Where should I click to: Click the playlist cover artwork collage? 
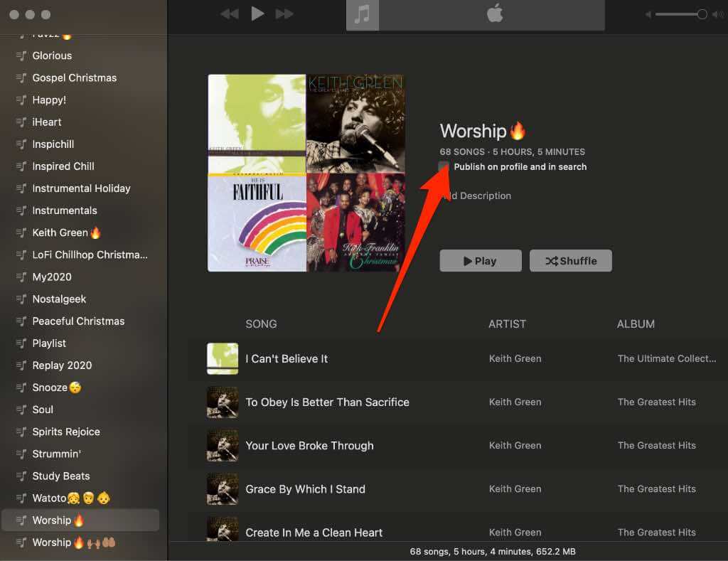tap(306, 173)
